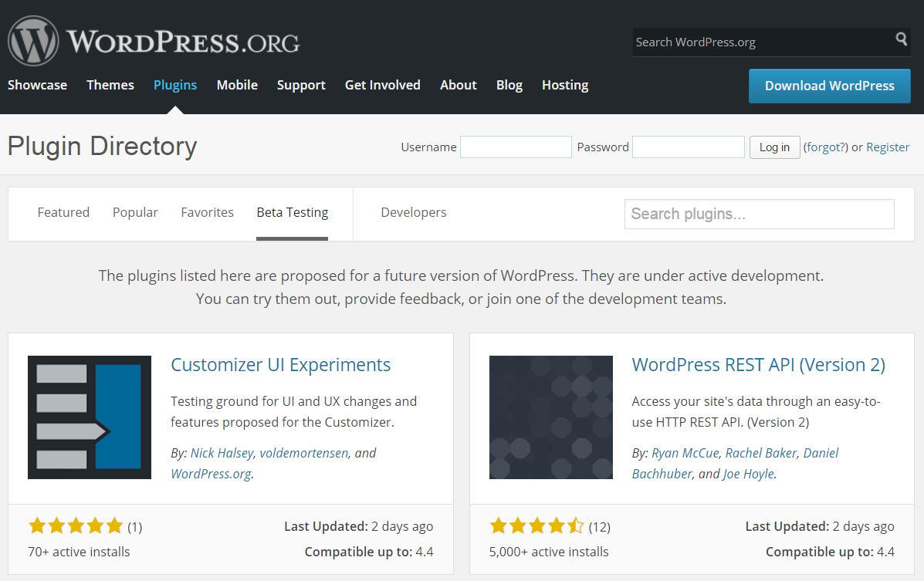Image resolution: width=924 pixels, height=581 pixels.
Task: Visit author Nick Halsey's profile
Action: 222,453
